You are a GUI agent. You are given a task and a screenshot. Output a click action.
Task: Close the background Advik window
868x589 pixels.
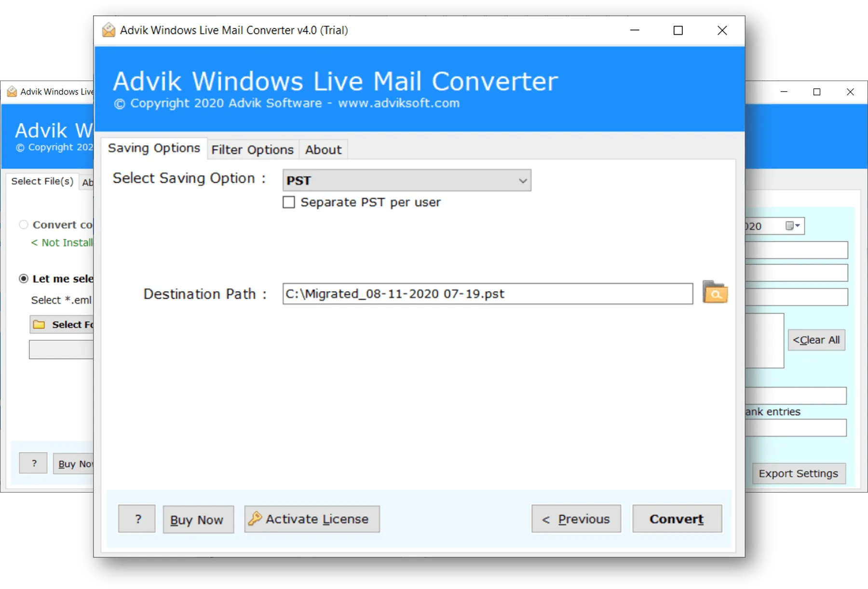[x=850, y=92]
